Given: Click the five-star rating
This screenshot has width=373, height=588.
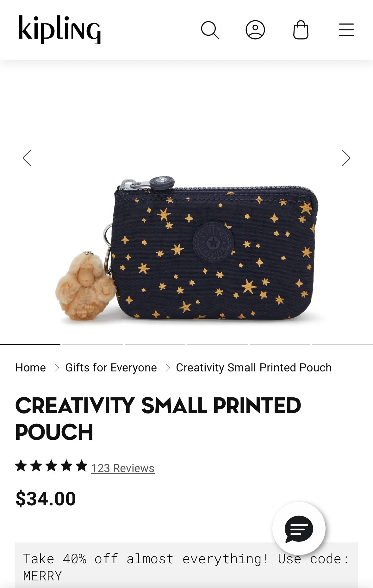Looking at the screenshot, I should tap(51, 466).
